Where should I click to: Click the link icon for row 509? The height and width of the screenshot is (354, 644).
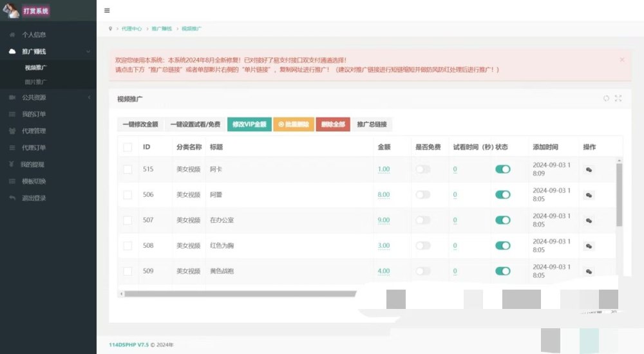(589, 272)
